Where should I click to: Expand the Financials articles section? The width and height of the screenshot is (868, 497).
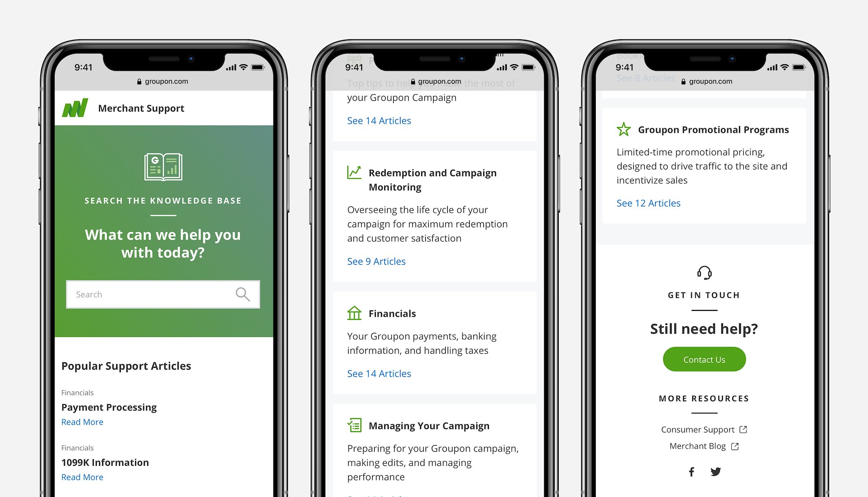pos(379,374)
